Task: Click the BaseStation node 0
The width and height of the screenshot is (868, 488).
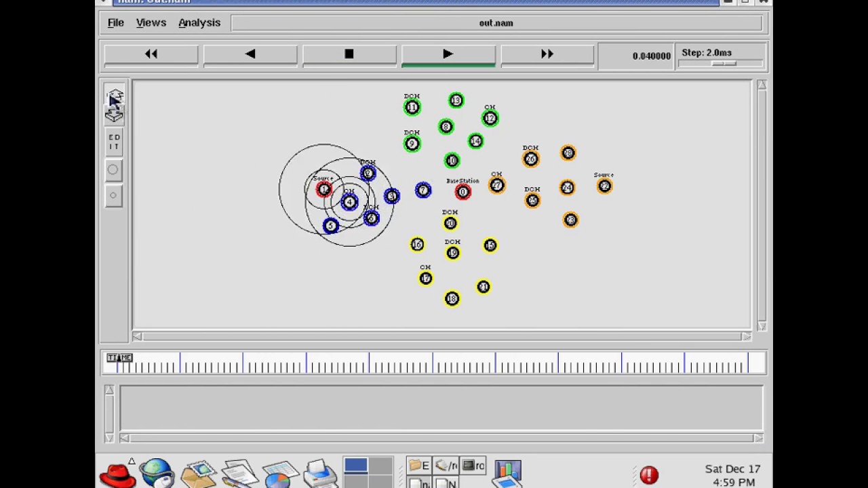Action: 462,192
